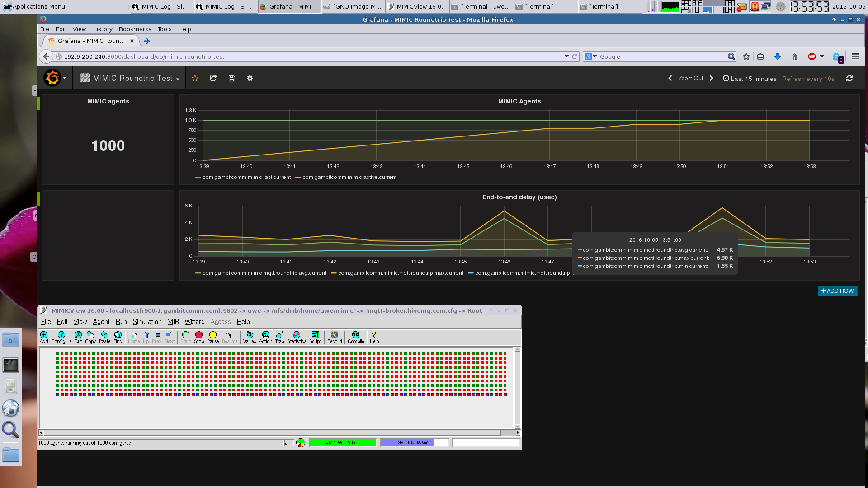Click Refresh every 10s link
The image size is (868, 488).
pos(808,79)
